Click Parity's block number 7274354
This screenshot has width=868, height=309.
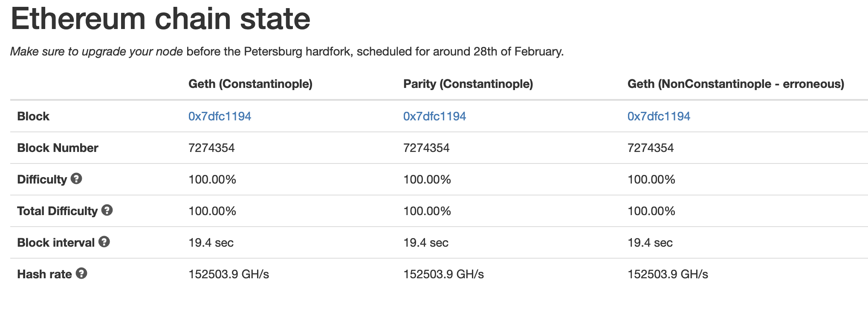coord(426,148)
